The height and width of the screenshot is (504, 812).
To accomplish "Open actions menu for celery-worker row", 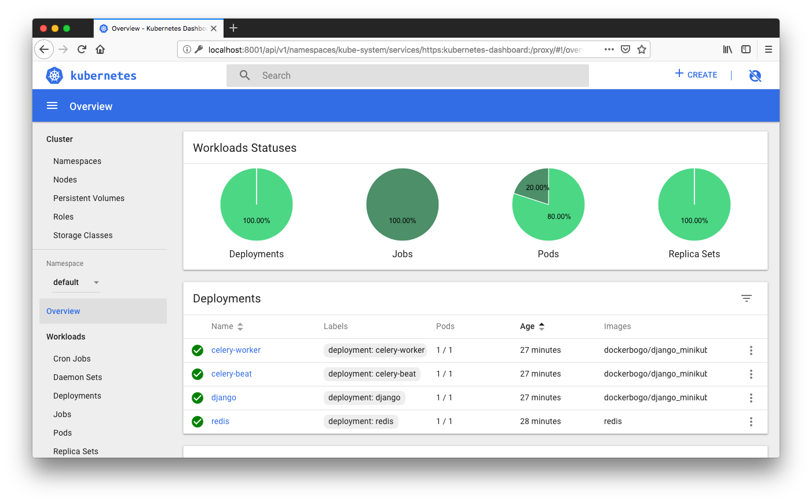I will [x=751, y=350].
